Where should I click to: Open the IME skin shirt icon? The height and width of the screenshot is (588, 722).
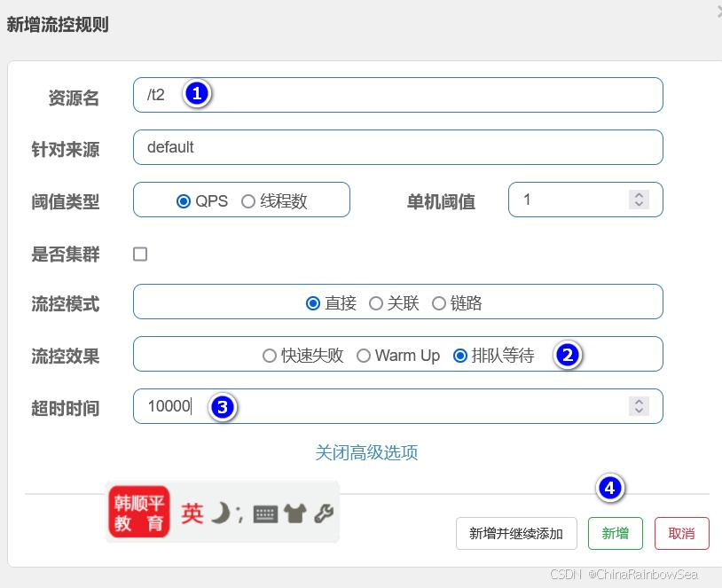point(295,514)
